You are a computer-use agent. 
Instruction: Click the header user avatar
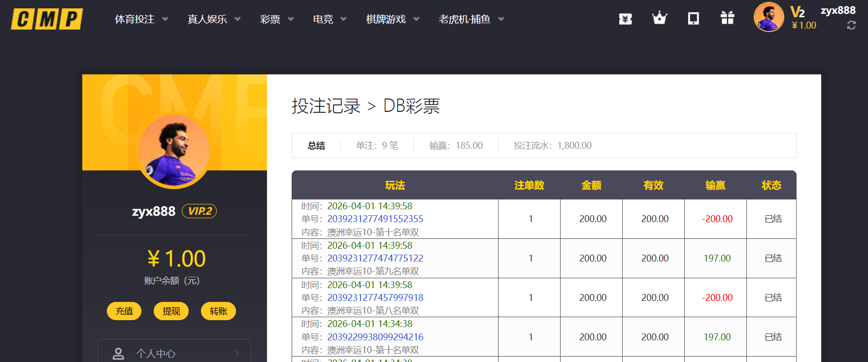tap(768, 17)
